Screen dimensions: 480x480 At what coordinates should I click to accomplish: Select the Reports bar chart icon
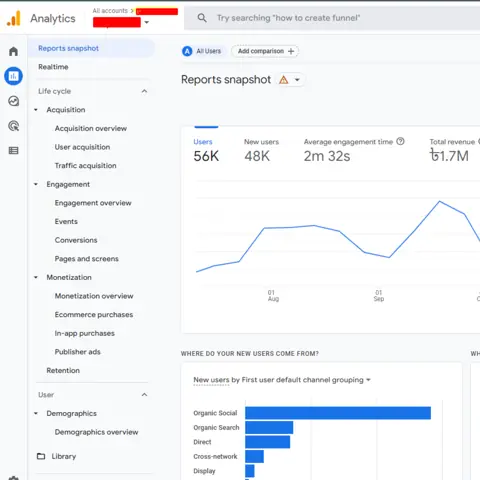coord(13,76)
